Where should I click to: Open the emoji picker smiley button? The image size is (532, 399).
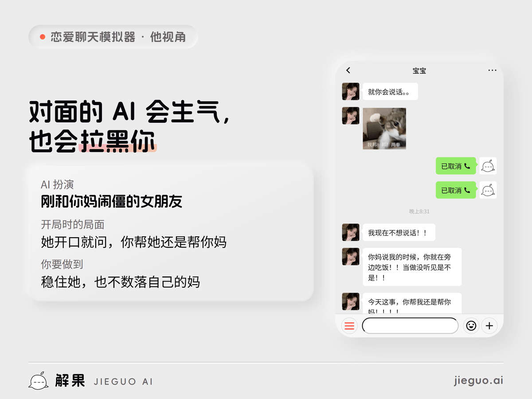tap(471, 326)
